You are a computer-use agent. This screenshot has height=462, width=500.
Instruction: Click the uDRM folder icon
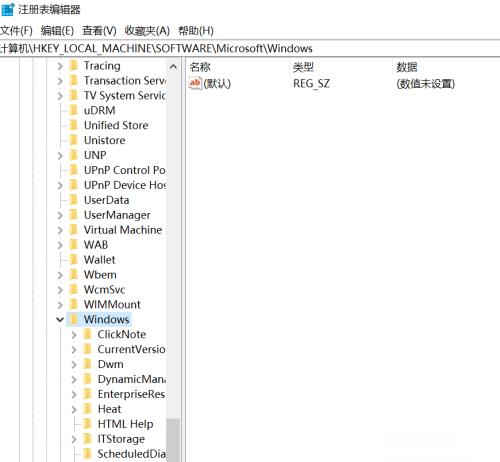[x=74, y=110]
